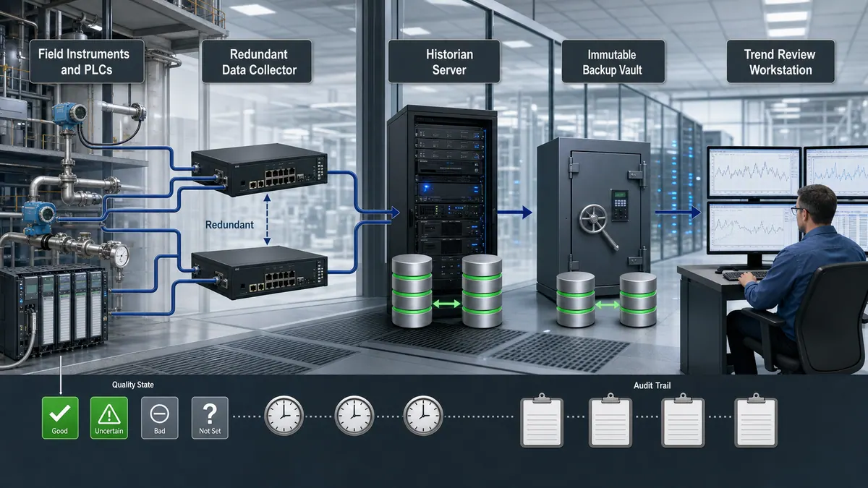The image size is (868, 488).
Task: Click the Redundant text between collectors
Action: (229, 225)
